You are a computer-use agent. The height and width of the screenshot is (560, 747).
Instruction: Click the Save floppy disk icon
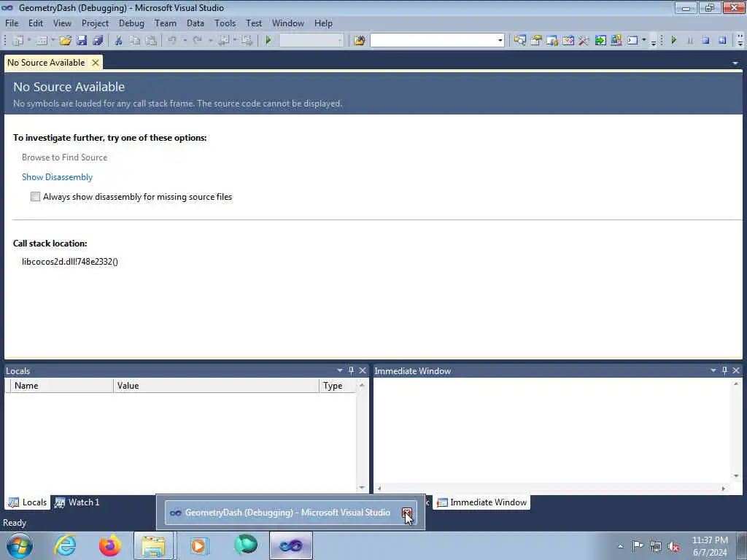[82, 41]
